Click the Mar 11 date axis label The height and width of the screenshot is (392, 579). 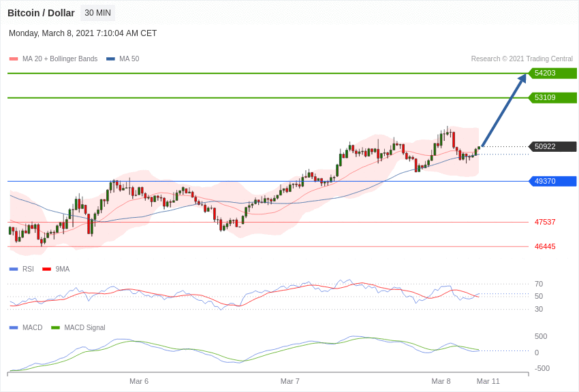tap(488, 381)
